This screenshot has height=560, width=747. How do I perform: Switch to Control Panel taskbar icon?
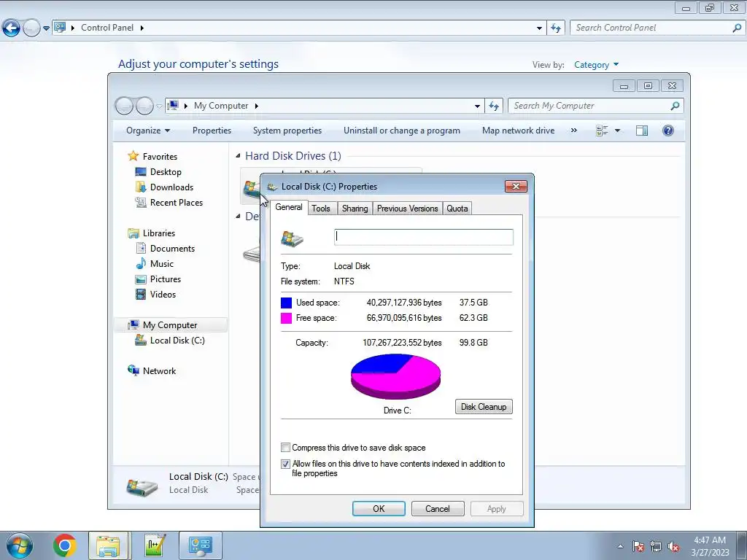(200, 545)
